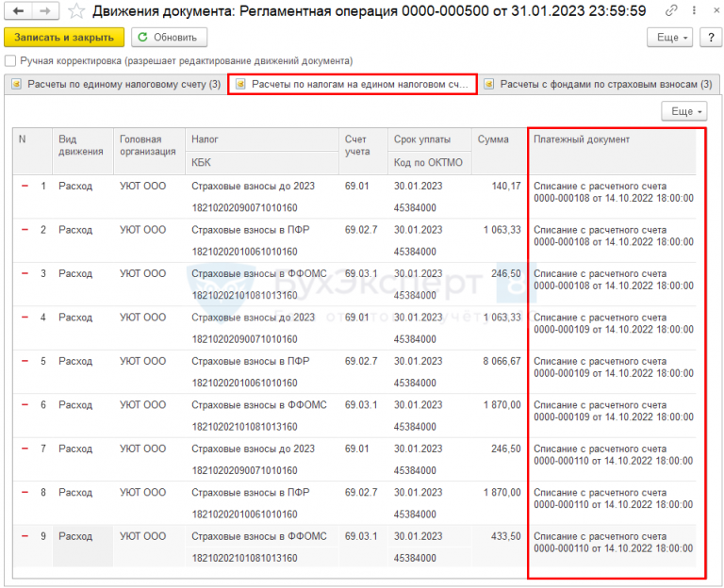The height and width of the screenshot is (588, 724).
Task: Click account 69.03.1 in row 3
Action: 361,273
